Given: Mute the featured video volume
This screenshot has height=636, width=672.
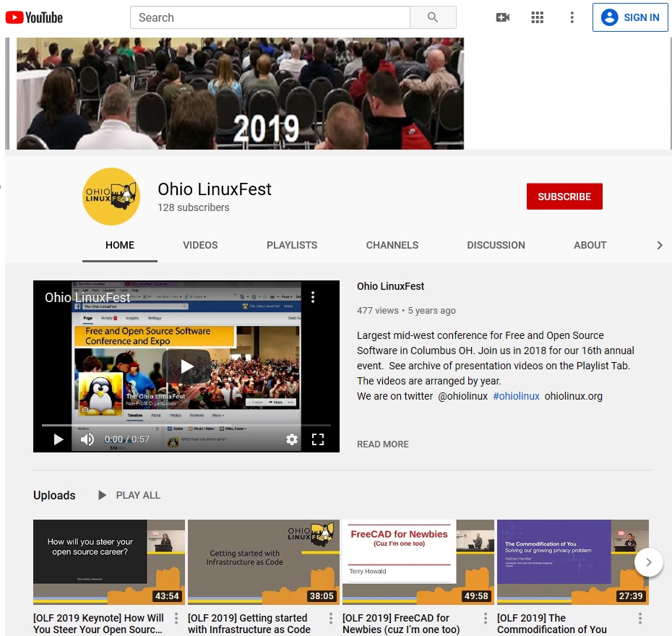Looking at the screenshot, I should pyautogui.click(x=87, y=439).
